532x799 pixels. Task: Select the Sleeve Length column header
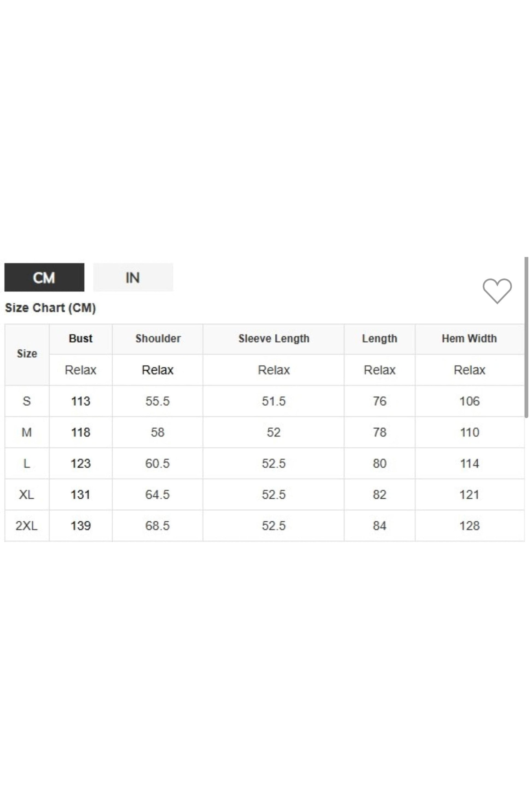click(x=273, y=338)
